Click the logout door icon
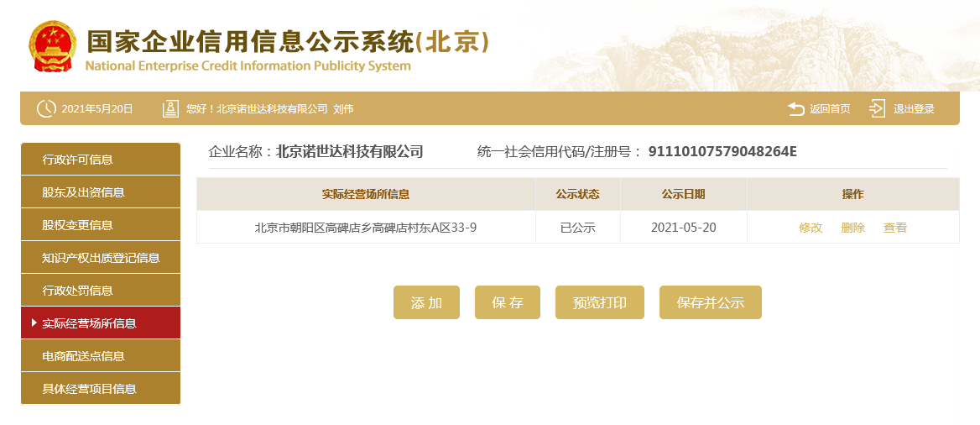This screenshot has height=425, width=980. click(x=878, y=109)
